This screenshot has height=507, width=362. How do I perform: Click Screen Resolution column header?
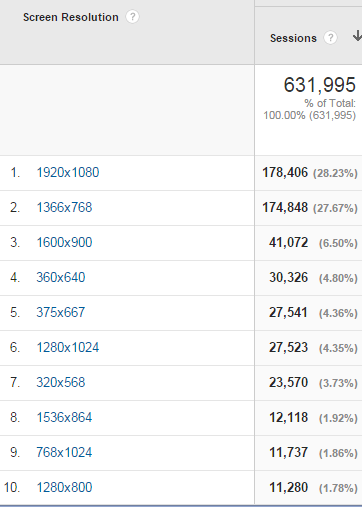[x=71, y=17]
